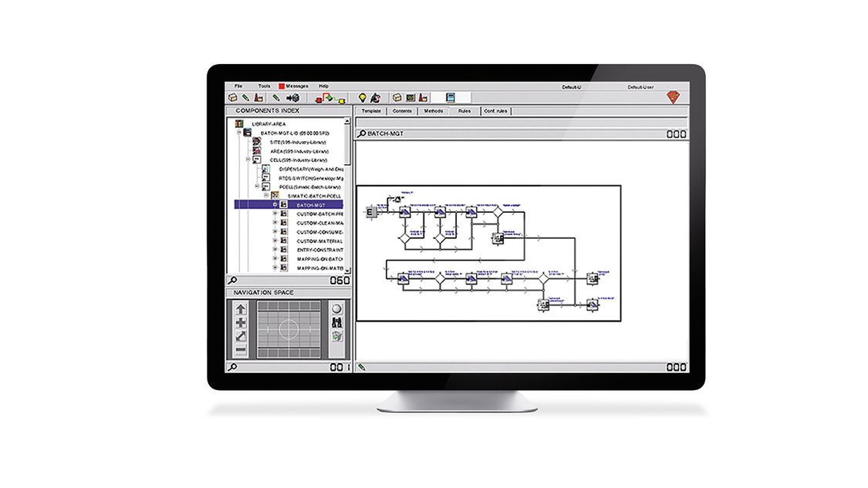Open the Help menu
Image resolution: width=868 pixels, height=488 pixels.
pyautogui.click(x=324, y=86)
